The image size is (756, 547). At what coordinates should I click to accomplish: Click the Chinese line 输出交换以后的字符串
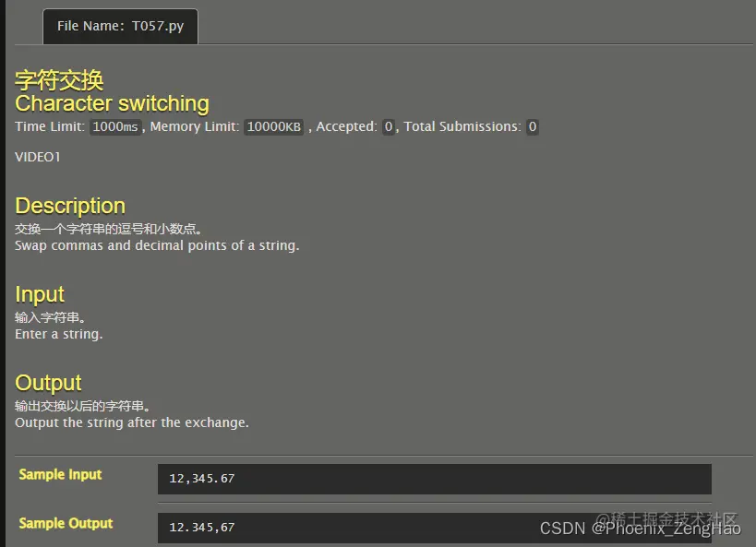[82, 406]
